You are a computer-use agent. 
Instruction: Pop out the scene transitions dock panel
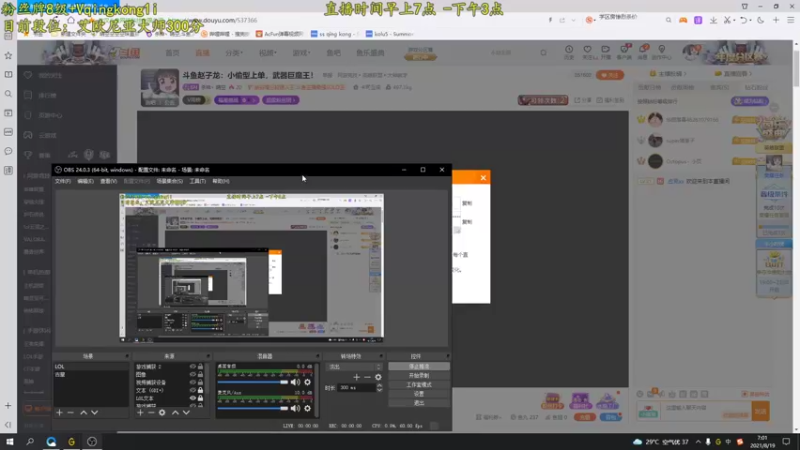click(x=381, y=356)
